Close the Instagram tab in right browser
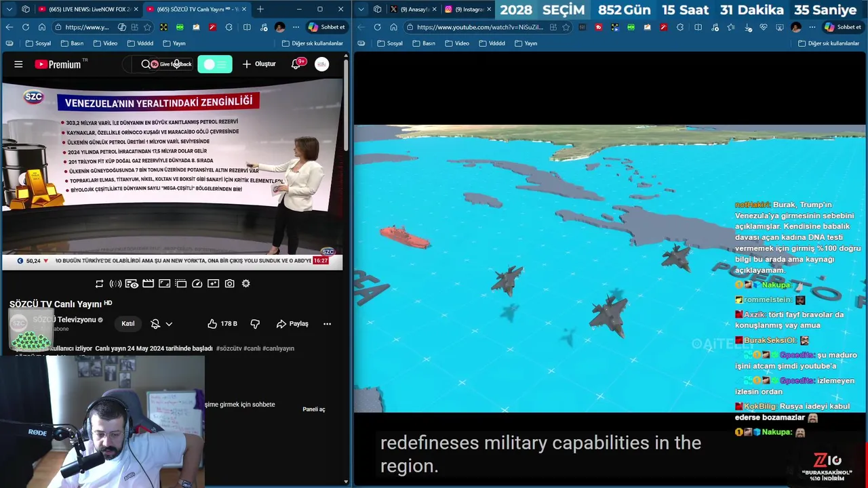Image resolution: width=868 pixels, height=488 pixels. pos(489,9)
